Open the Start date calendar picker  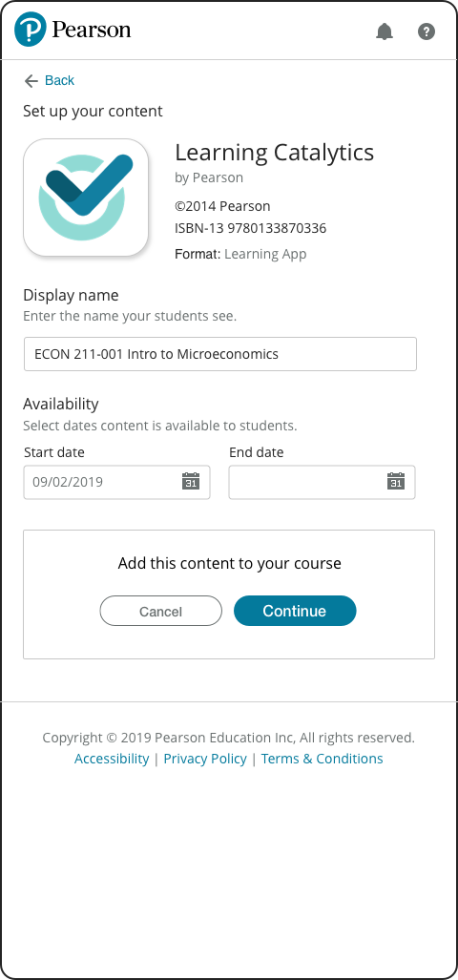191,481
